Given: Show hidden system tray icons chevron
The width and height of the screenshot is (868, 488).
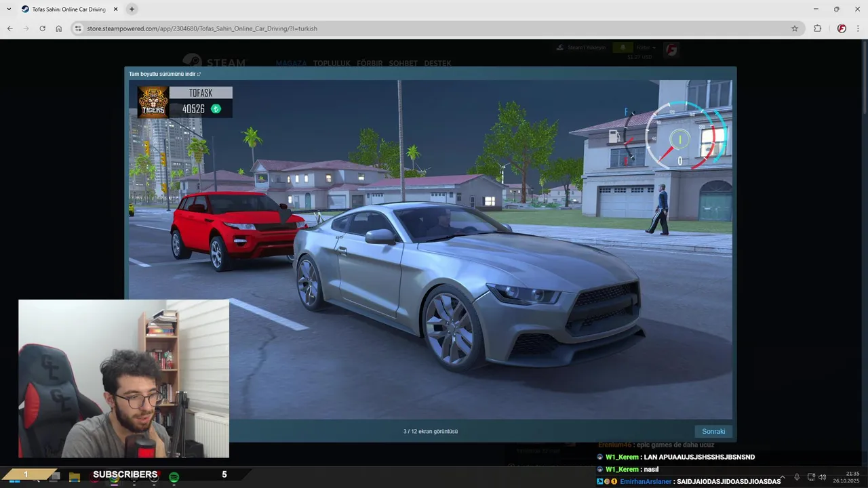Looking at the screenshot, I should [783, 477].
